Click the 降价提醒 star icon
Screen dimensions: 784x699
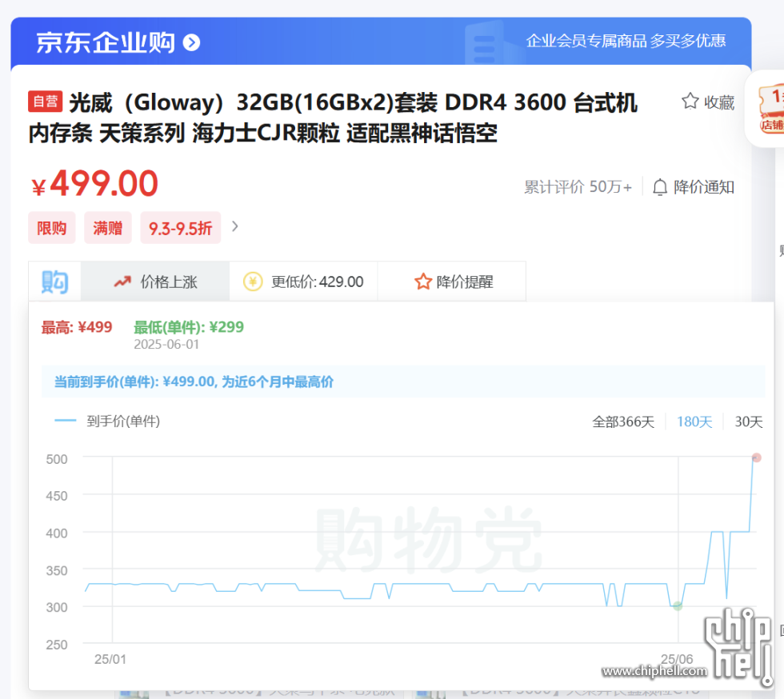(423, 282)
